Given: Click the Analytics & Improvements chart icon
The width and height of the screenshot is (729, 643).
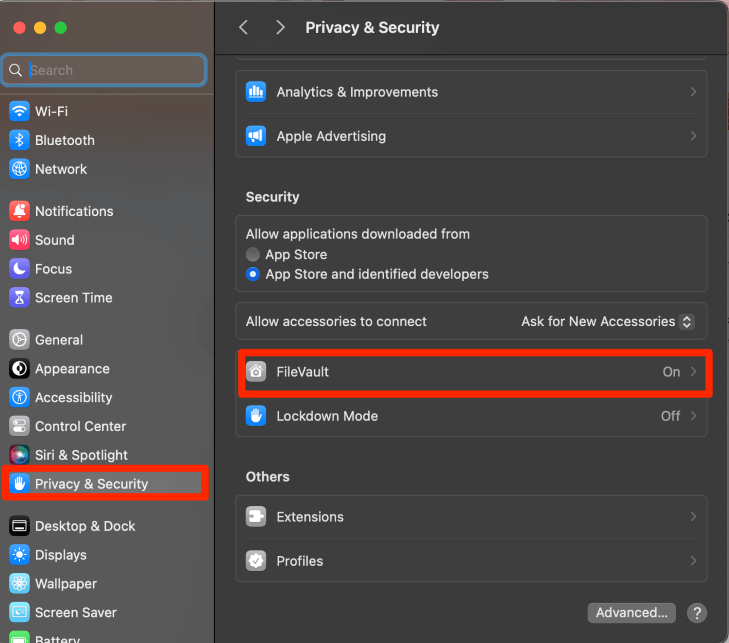Looking at the screenshot, I should coord(256,92).
